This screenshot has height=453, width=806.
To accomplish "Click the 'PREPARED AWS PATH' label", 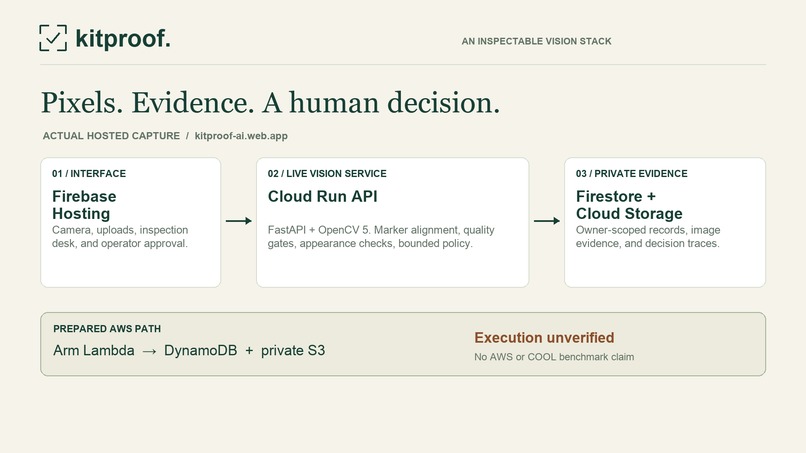I will pyautogui.click(x=107, y=329).
